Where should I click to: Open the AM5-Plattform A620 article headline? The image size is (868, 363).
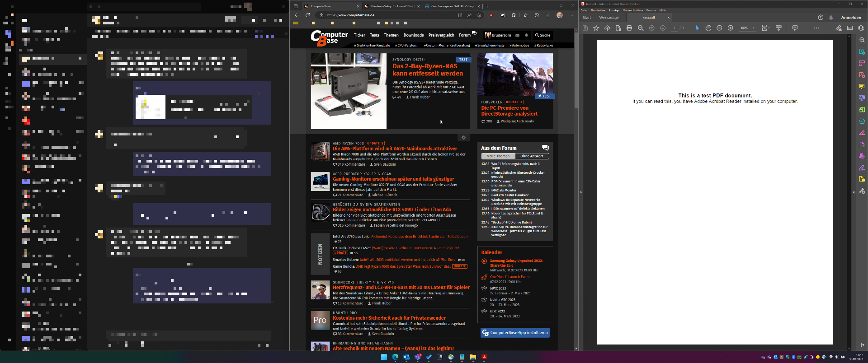pos(395,149)
